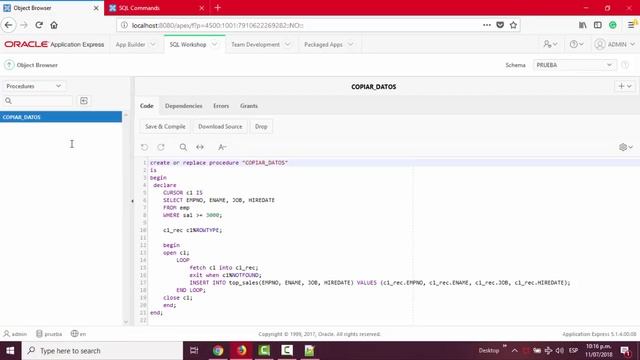640x360 pixels.
Task: Click the object search input field
Action: pos(38,101)
